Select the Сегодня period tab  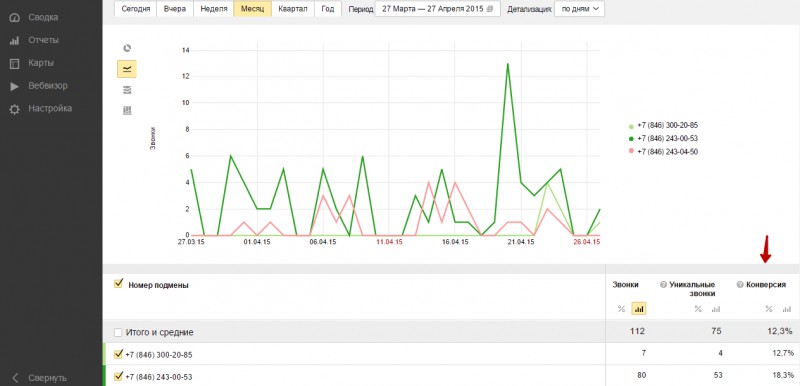click(136, 9)
